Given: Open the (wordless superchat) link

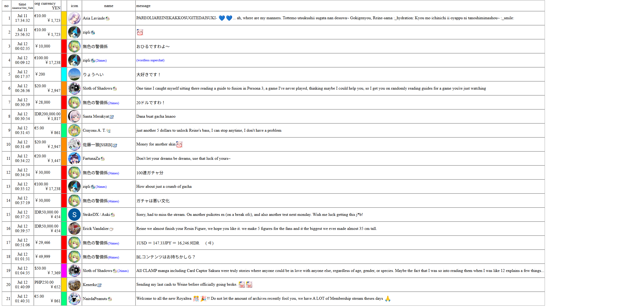Looking at the screenshot, I should coord(150,60).
